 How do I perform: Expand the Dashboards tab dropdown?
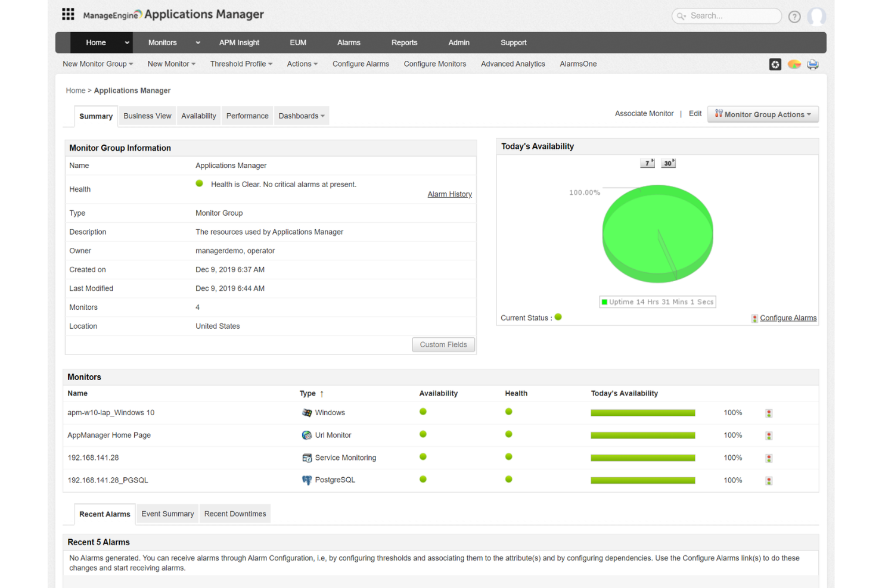pos(302,116)
